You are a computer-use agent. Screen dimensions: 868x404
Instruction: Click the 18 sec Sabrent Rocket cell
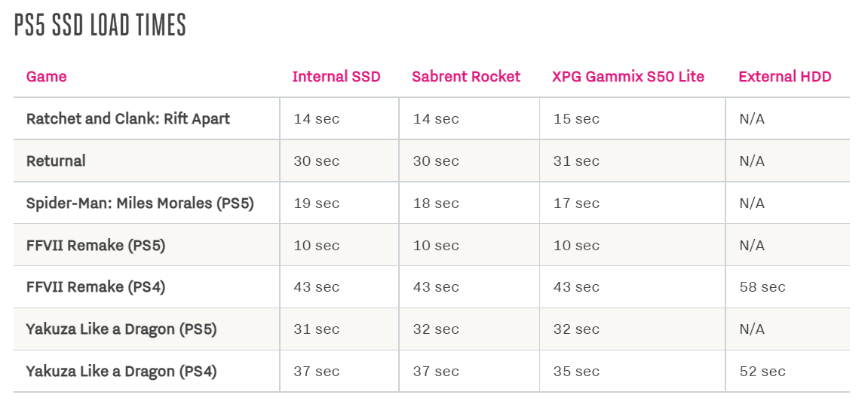click(x=435, y=203)
